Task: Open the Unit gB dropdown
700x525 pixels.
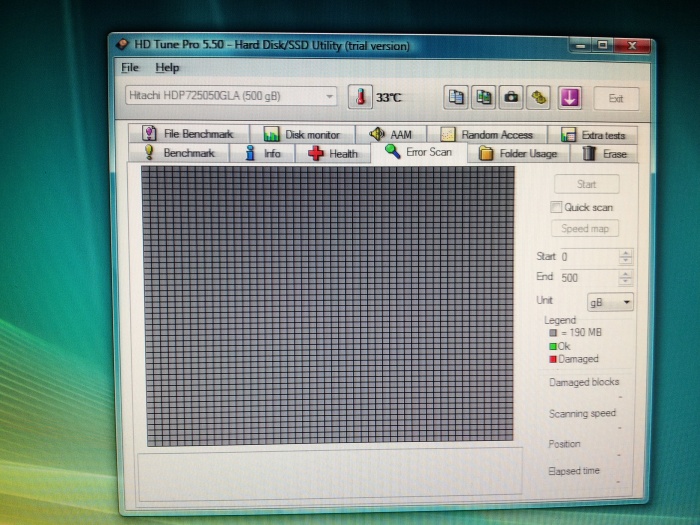Action: tap(610, 302)
